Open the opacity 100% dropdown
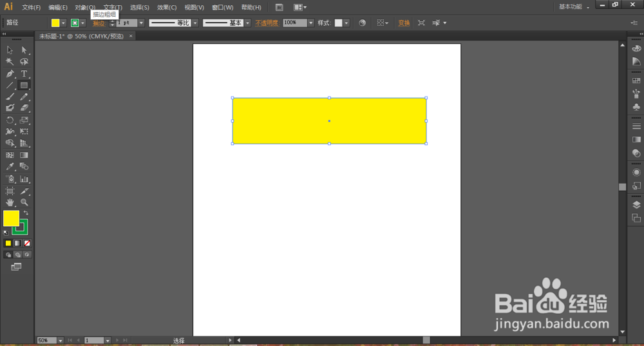Screen dimensions: 644x346 coord(311,23)
